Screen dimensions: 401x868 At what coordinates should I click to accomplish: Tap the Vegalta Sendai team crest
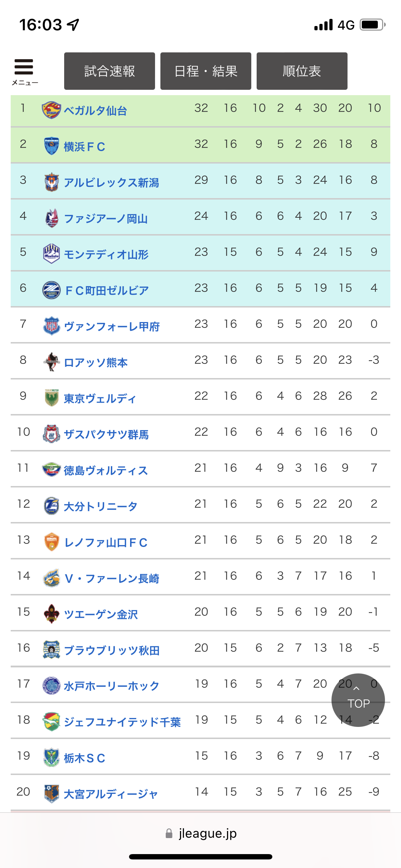[51, 110]
